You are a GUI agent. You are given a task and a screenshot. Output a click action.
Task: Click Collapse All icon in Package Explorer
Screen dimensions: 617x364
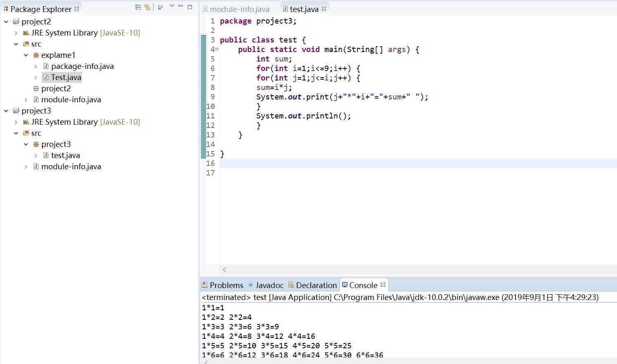(138, 7)
